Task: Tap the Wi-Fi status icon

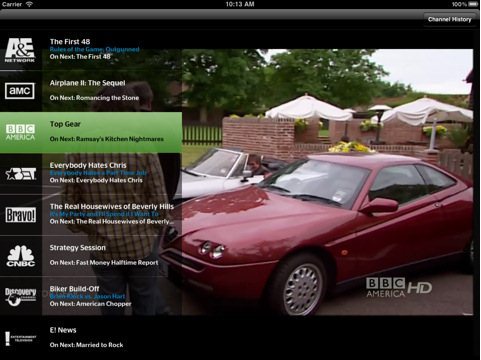Action: (30, 4)
